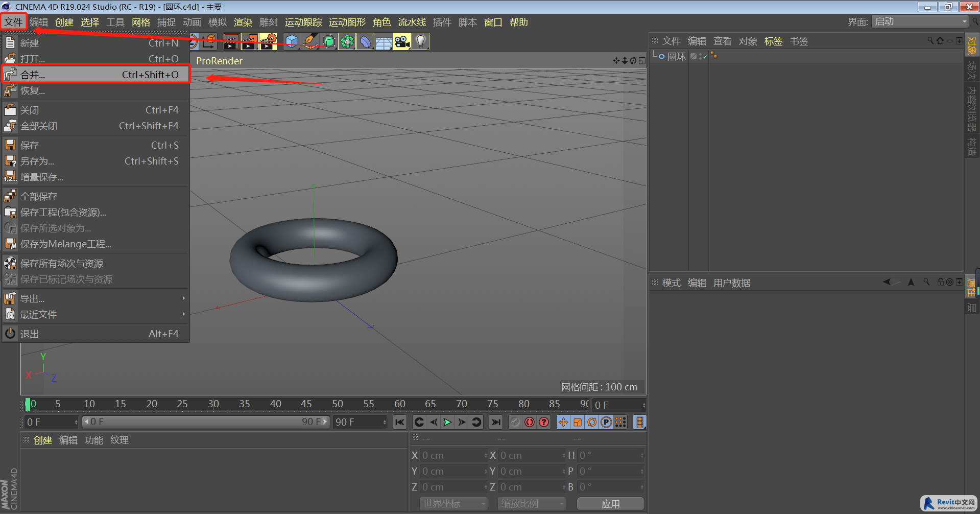Click the Bend deformer icon
Screen dimensions: 980x514
(x=365, y=42)
